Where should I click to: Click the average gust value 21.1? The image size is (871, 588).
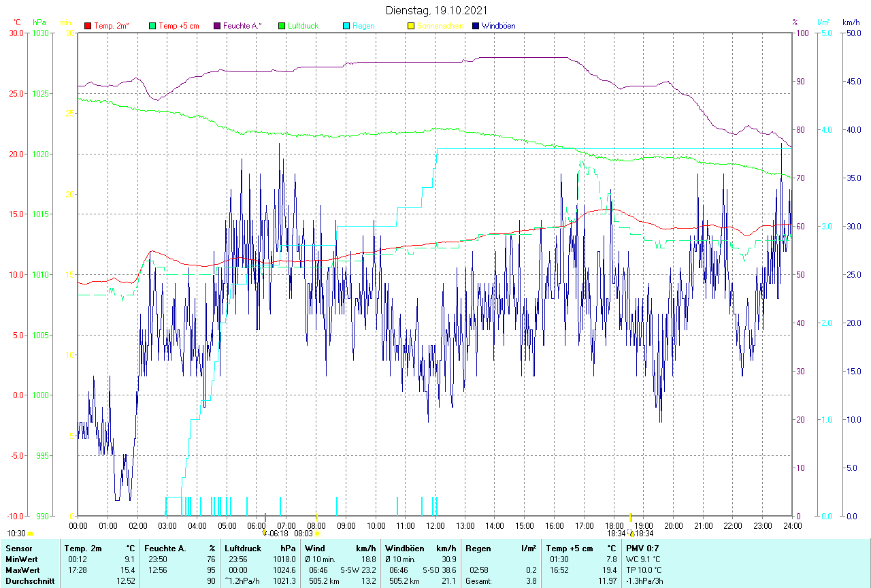click(449, 581)
